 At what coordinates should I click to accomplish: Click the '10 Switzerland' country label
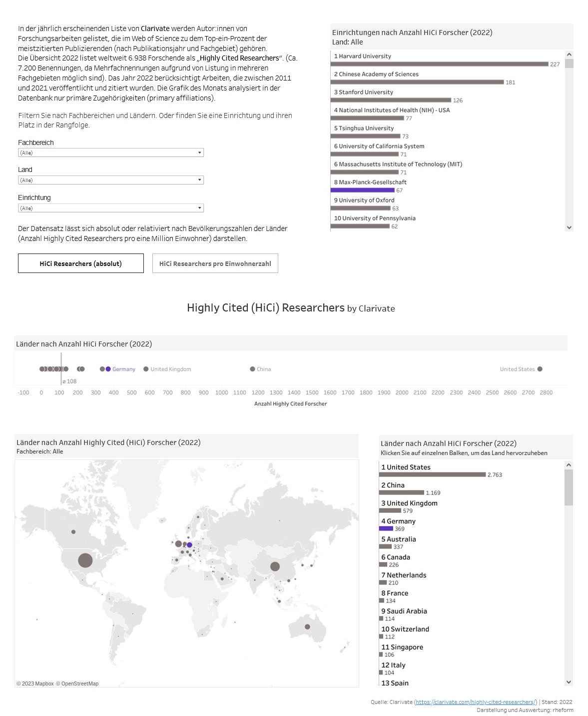(405, 629)
